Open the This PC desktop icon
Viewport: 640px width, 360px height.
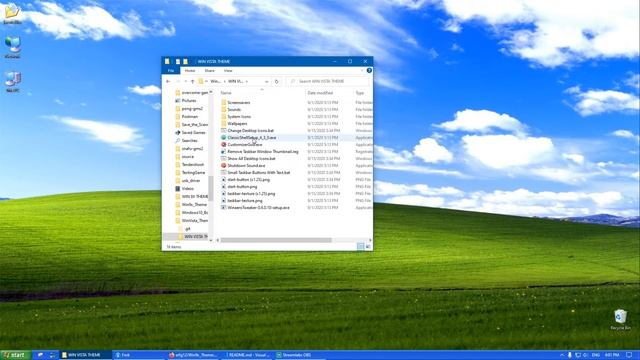13,81
